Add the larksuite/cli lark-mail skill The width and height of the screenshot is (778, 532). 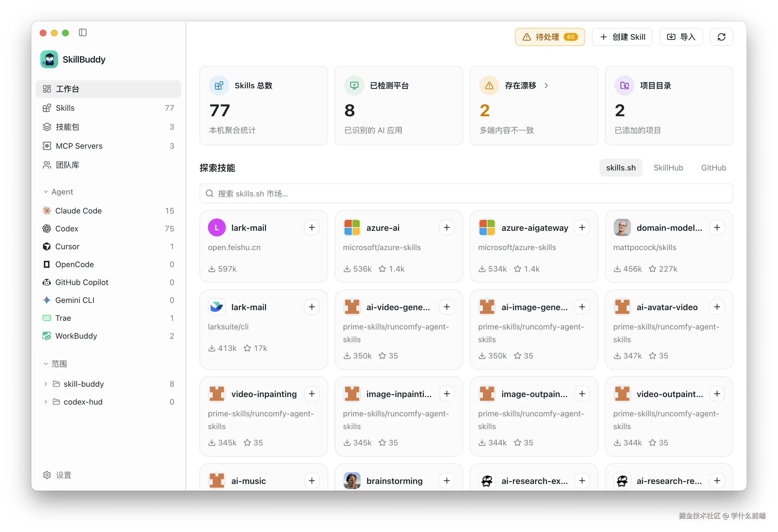(312, 307)
